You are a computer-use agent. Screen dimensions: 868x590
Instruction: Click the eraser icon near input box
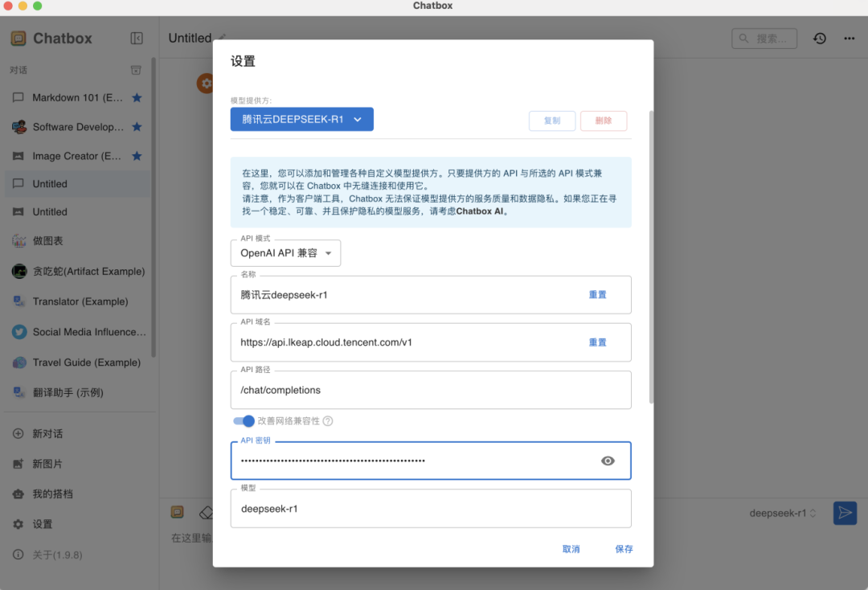206,513
